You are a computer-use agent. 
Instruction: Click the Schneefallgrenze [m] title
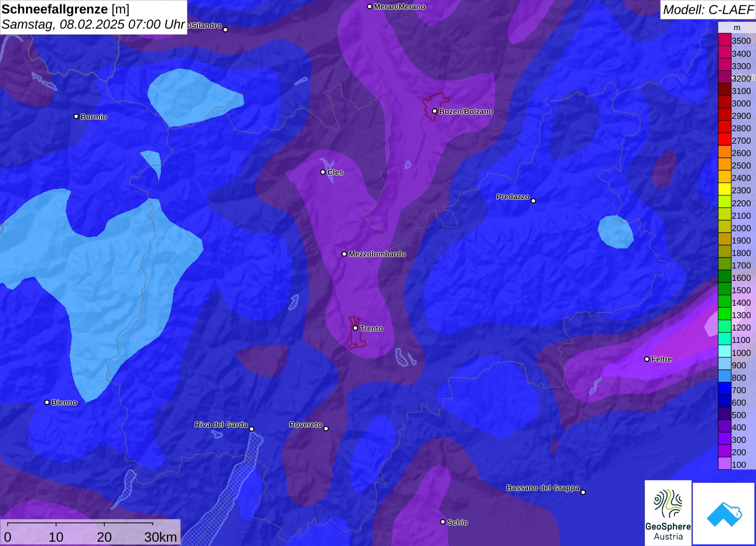(x=65, y=9)
